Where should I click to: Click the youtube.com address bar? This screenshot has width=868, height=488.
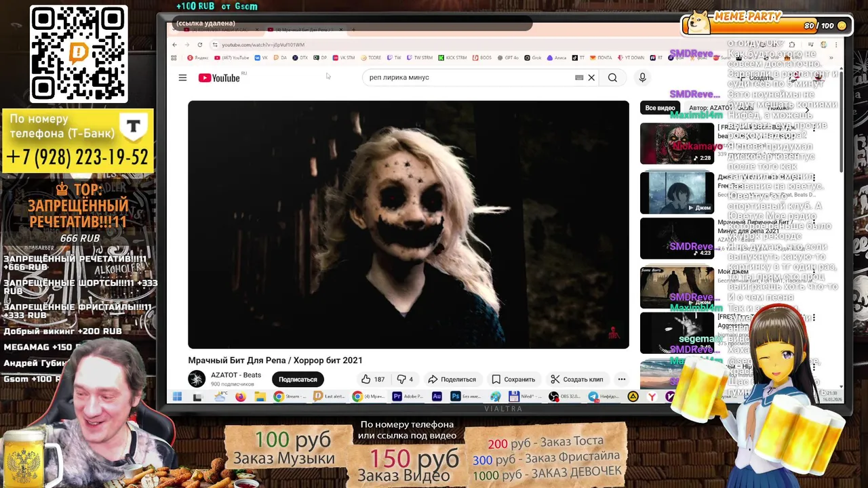click(434, 45)
